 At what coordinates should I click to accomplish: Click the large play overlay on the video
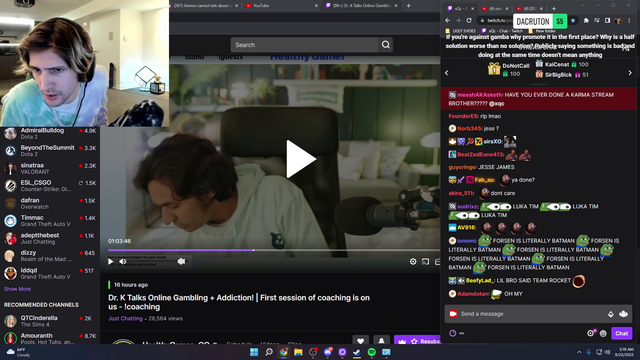pos(301,159)
